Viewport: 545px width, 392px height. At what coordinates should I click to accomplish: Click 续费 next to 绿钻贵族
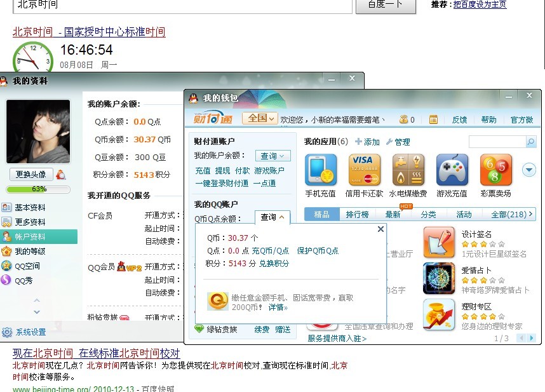[x=262, y=330]
